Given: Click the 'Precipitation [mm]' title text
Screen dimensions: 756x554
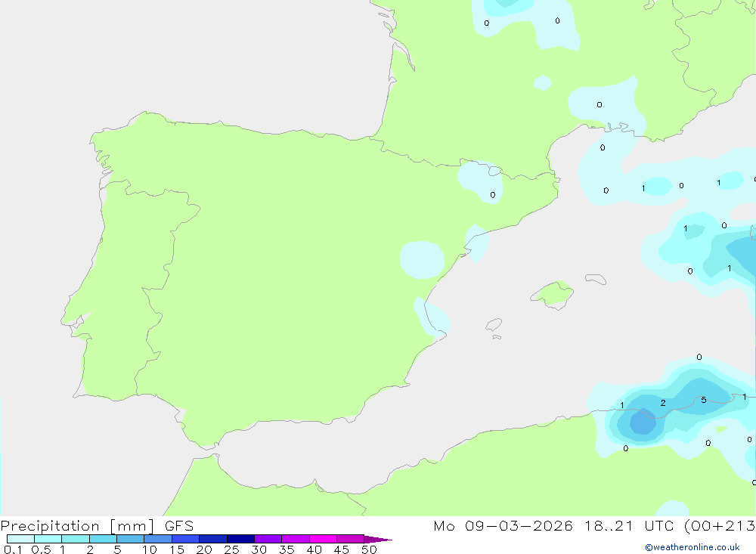Looking at the screenshot, I should point(77,526).
